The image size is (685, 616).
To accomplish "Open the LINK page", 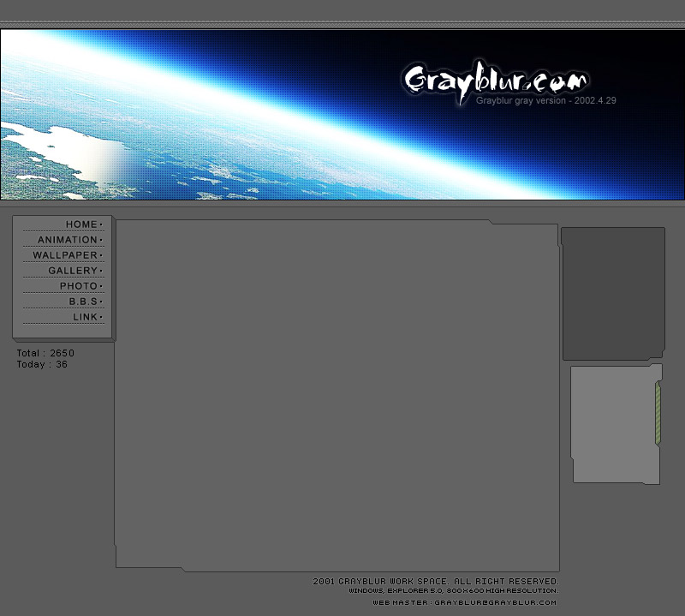I will click(85, 316).
